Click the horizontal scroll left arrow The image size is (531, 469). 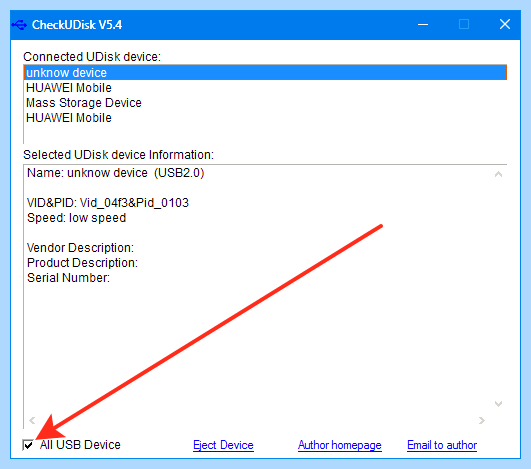(32, 421)
